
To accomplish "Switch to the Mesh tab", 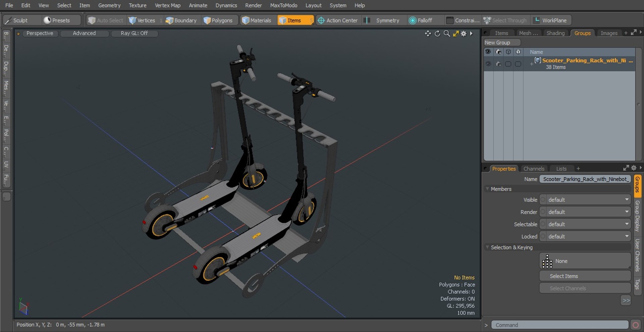I will click(528, 33).
